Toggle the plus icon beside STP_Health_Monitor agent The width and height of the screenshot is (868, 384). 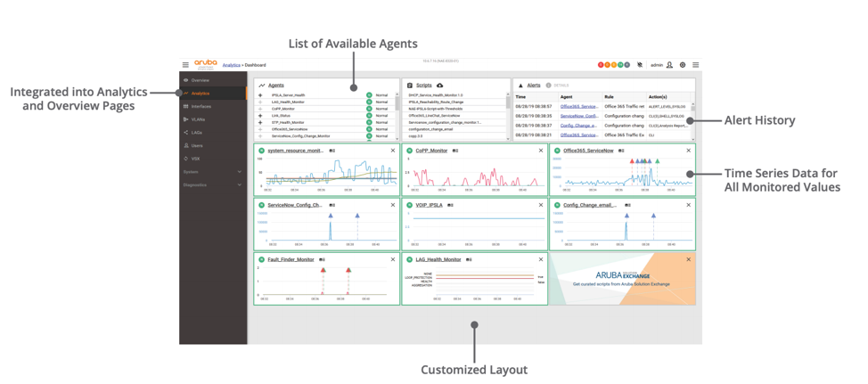point(260,123)
